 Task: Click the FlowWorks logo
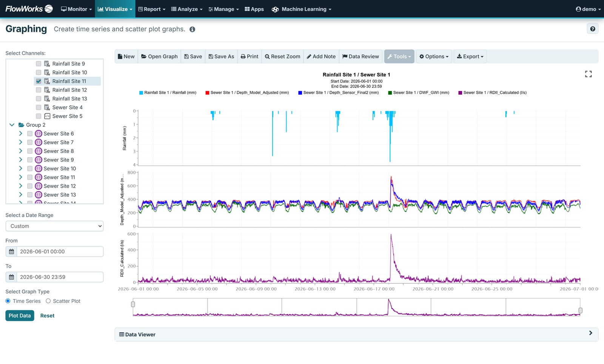coord(29,9)
